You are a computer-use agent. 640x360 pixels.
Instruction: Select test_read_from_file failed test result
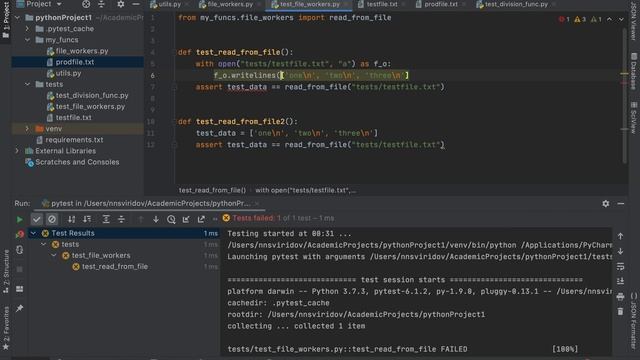pos(115,267)
